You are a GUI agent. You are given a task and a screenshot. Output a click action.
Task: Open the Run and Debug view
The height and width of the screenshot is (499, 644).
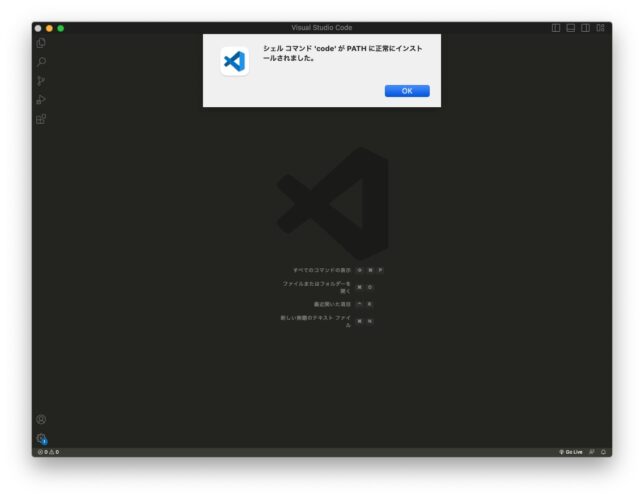(41, 100)
